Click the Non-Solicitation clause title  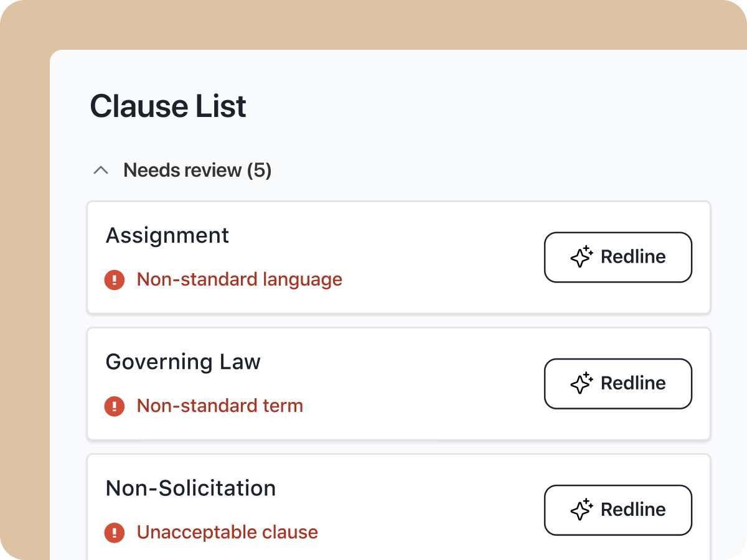pos(190,488)
